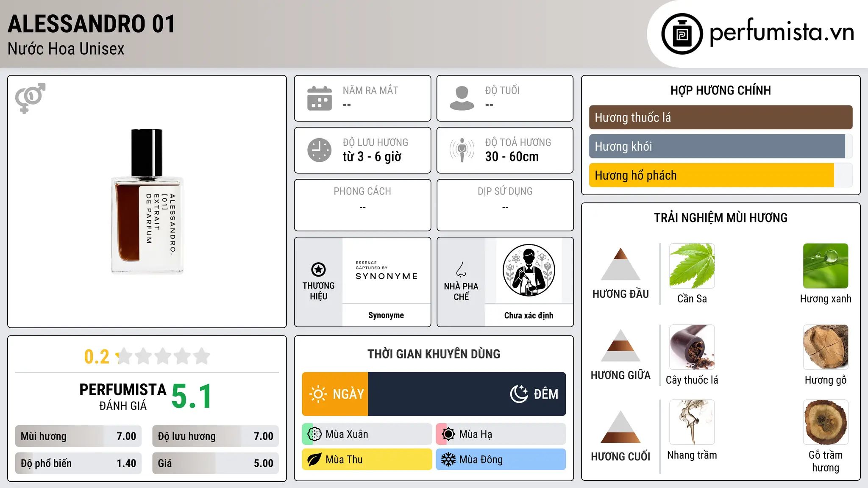This screenshot has height=488, width=868.
Task: Click the 'từ 3 - 6 giờ' longevity value
Action: click(372, 157)
